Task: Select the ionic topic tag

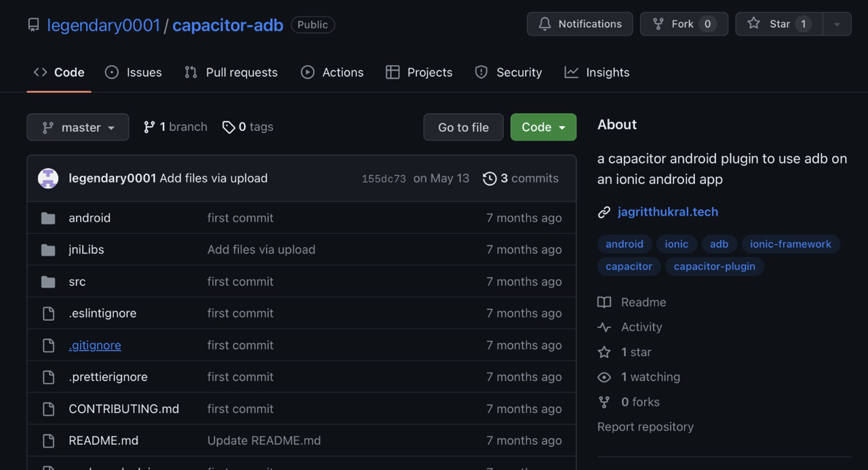Action: click(x=677, y=244)
